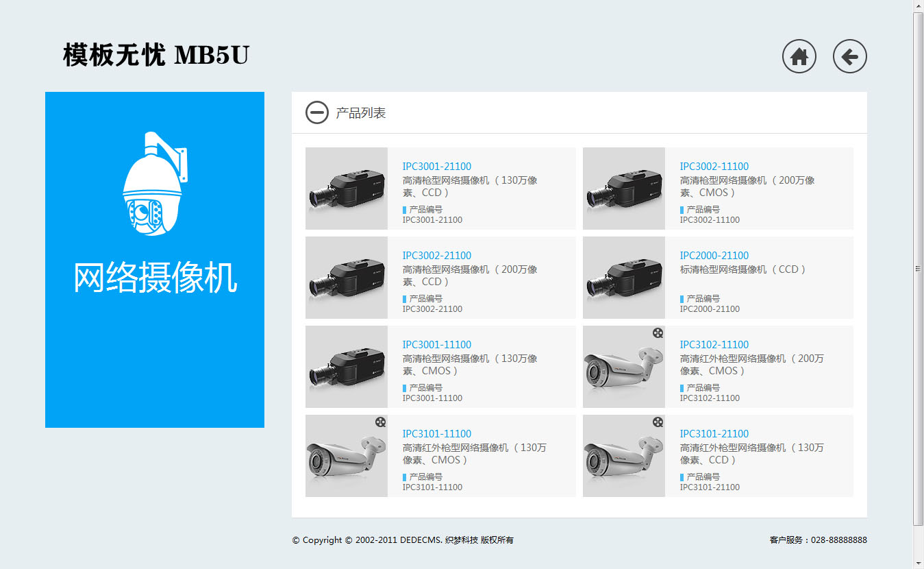Image resolution: width=924 pixels, height=569 pixels.
Task: Open the IPC3001-21100 product link
Action: tap(436, 167)
